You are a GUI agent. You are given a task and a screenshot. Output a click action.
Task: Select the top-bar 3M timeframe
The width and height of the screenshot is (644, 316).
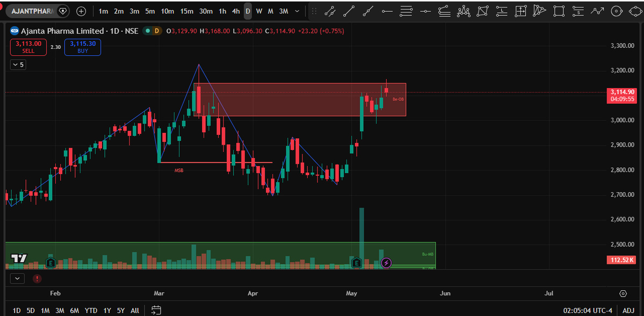tap(284, 11)
